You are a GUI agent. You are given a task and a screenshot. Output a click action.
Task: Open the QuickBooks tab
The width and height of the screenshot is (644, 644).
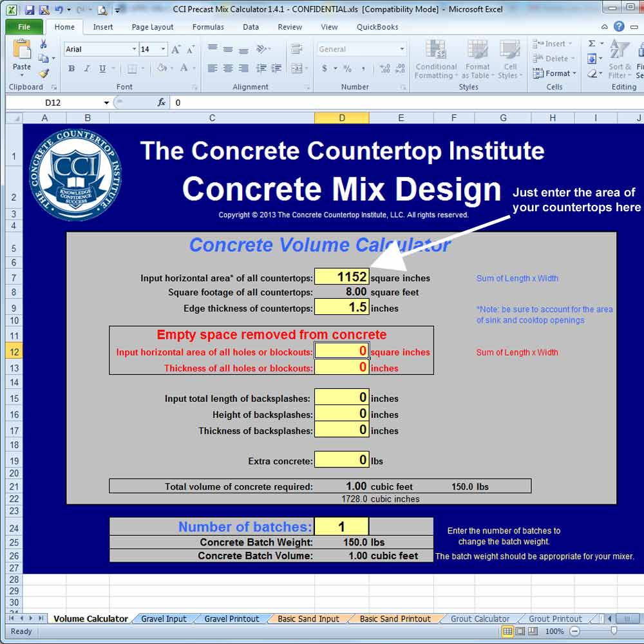coord(377,26)
